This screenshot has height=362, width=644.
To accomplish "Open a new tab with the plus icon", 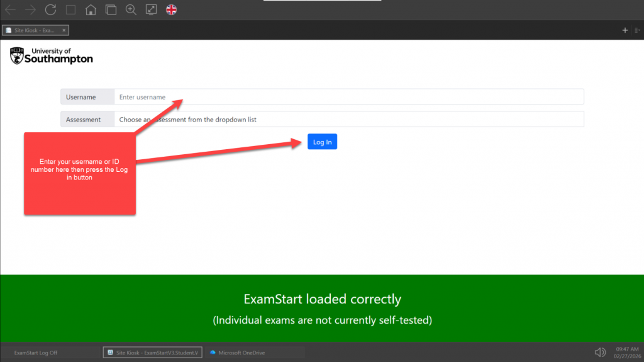I will pyautogui.click(x=625, y=30).
